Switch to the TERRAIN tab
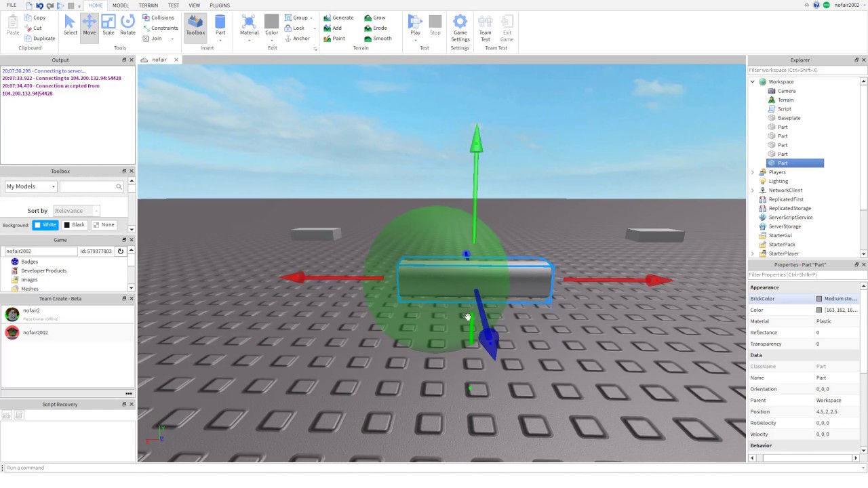Viewport: 868px width, 488px height. click(x=149, y=5)
